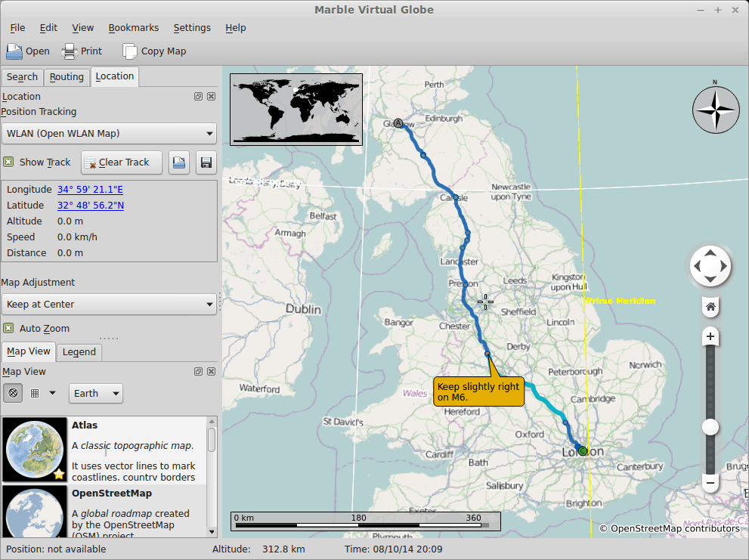Open the View menu

click(82, 28)
